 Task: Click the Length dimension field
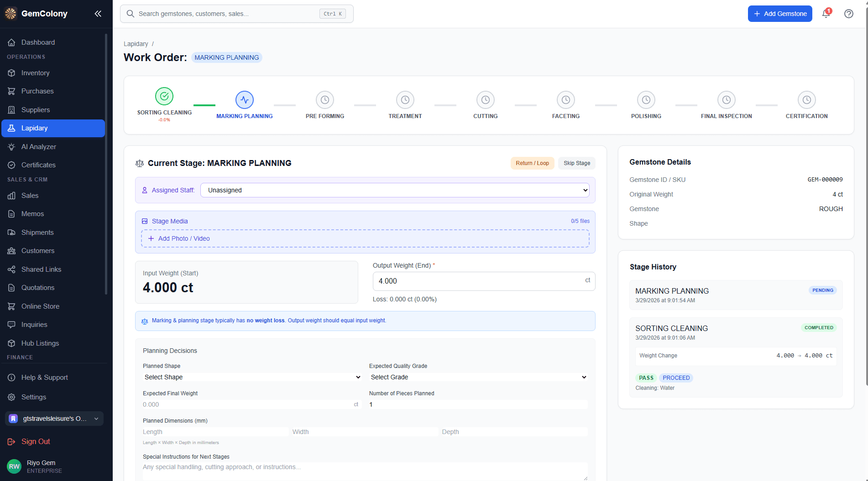point(215,432)
